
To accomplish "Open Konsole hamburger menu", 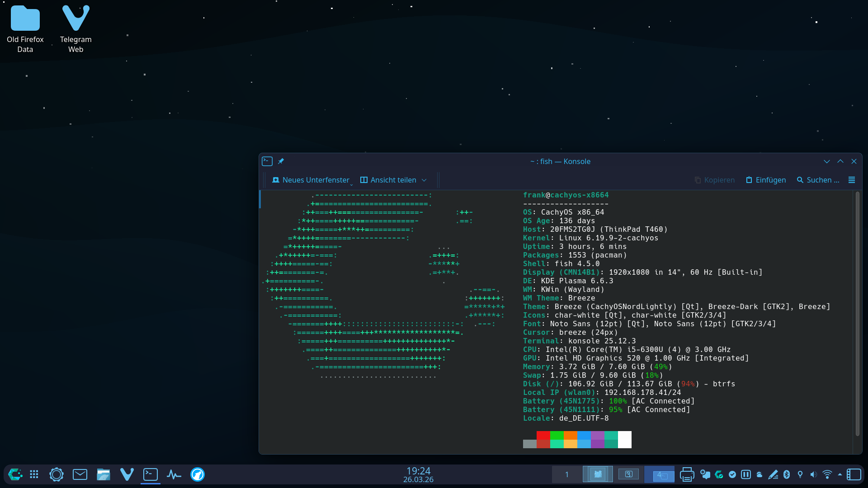I will 852,180.
